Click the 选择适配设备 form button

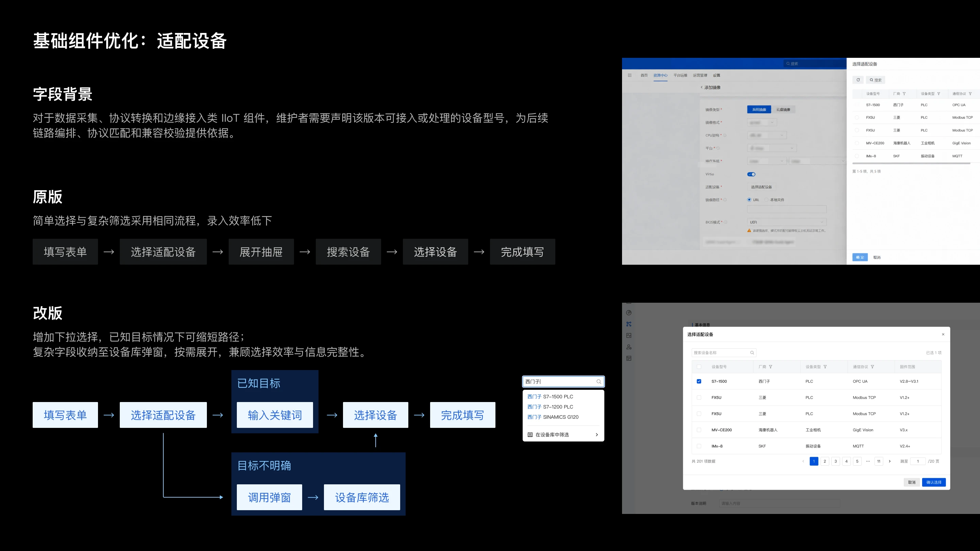(761, 187)
